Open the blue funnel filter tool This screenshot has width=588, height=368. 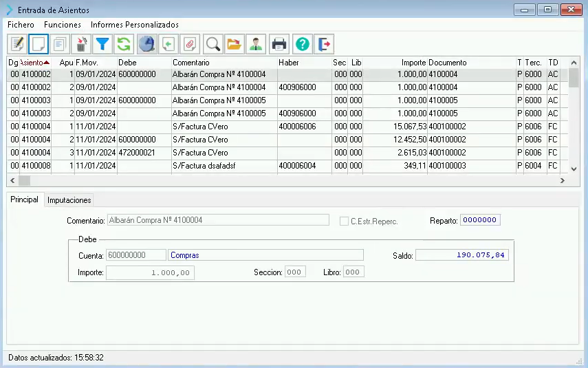[102, 44]
